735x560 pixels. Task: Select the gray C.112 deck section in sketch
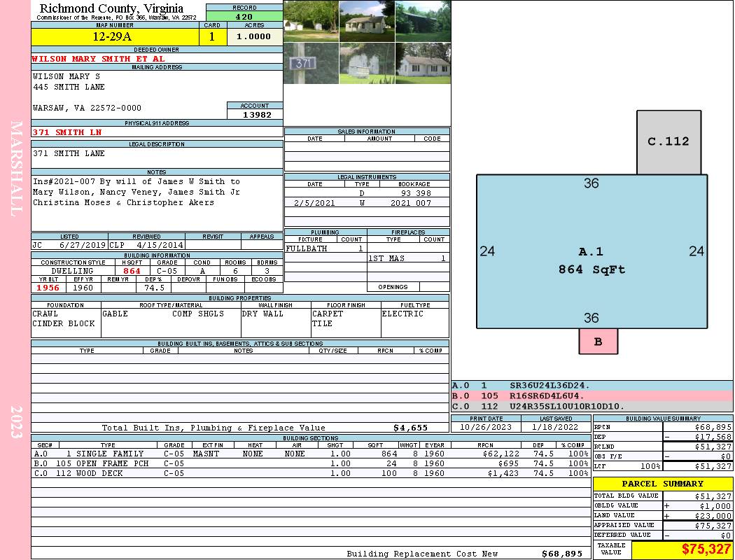tap(668, 142)
